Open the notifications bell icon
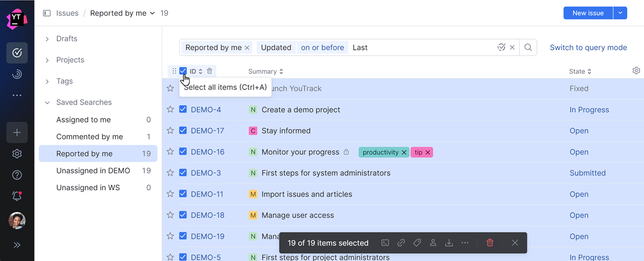The height and width of the screenshot is (261, 644). (x=17, y=196)
